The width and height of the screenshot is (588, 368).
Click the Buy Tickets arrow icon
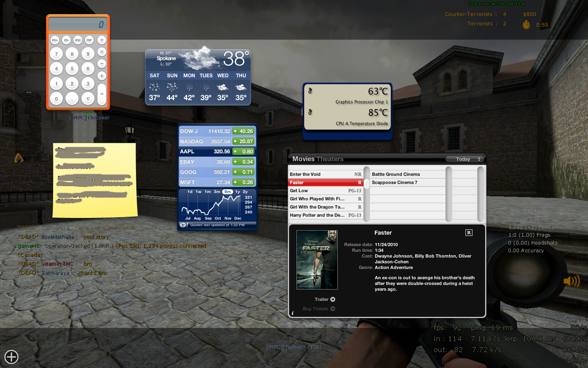tap(333, 309)
